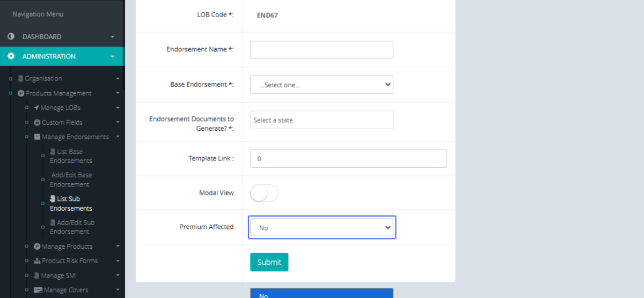
Task: Expand the Manage Products submenu arrow
Action: [118, 247]
